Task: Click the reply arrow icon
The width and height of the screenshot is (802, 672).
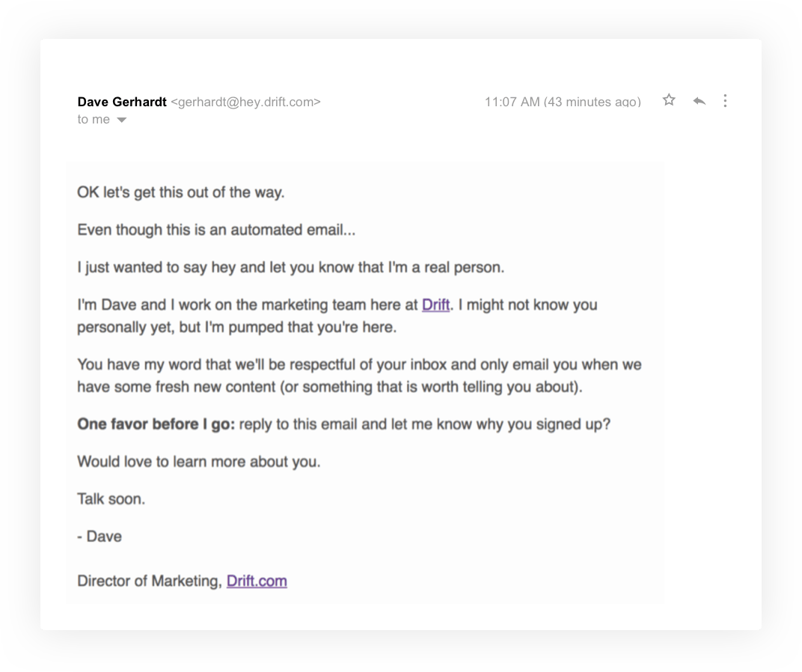Action: (700, 101)
